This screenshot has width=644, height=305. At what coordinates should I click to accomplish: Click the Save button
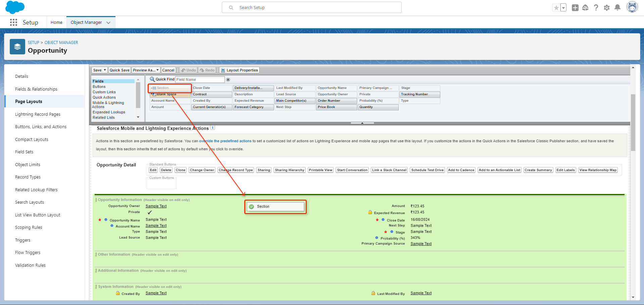click(x=97, y=70)
